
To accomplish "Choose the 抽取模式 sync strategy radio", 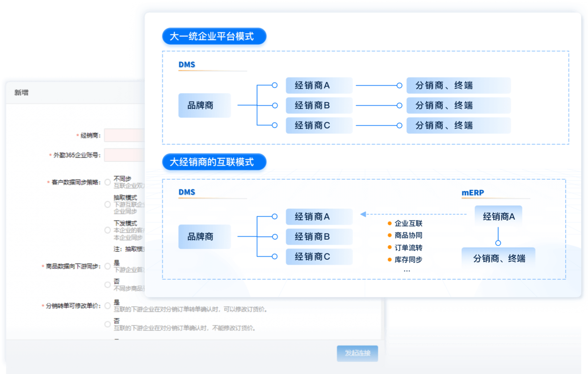I will click(108, 204).
